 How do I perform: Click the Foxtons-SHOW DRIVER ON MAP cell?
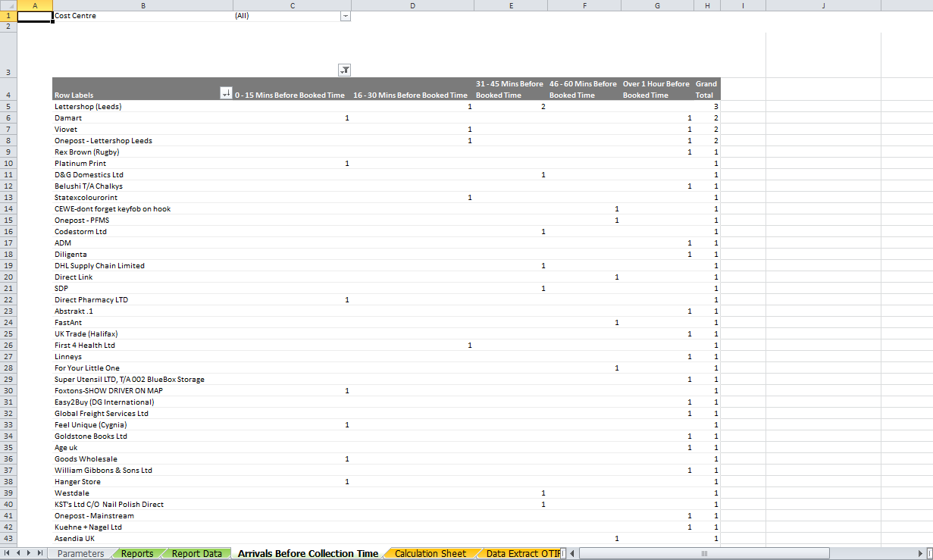142,391
